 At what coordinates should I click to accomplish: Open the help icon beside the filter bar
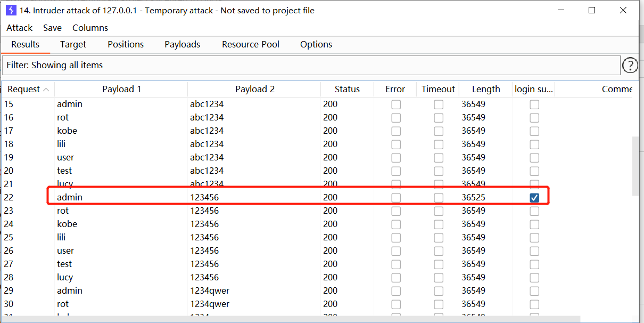coord(630,65)
